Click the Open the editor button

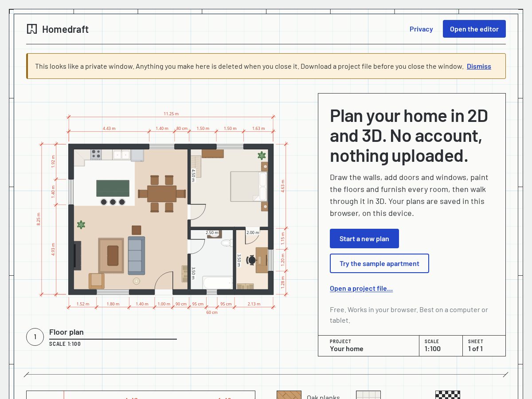point(474,29)
